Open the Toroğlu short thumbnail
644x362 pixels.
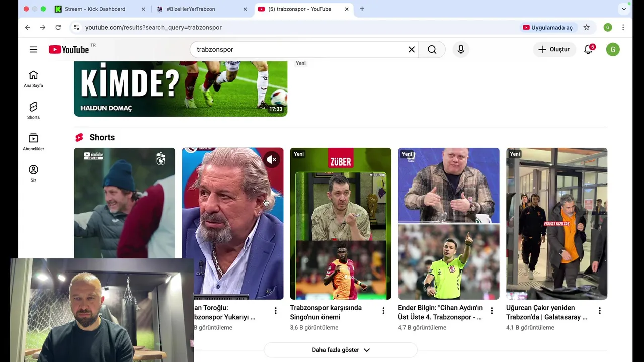click(x=232, y=223)
